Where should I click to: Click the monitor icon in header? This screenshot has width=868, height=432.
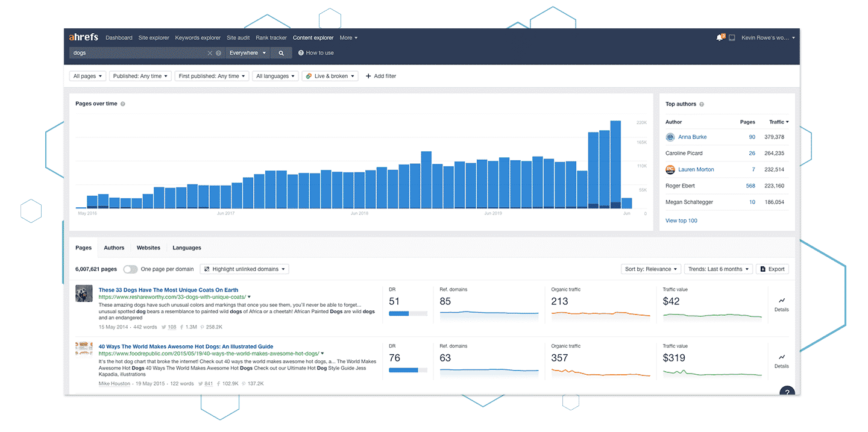(732, 37)
